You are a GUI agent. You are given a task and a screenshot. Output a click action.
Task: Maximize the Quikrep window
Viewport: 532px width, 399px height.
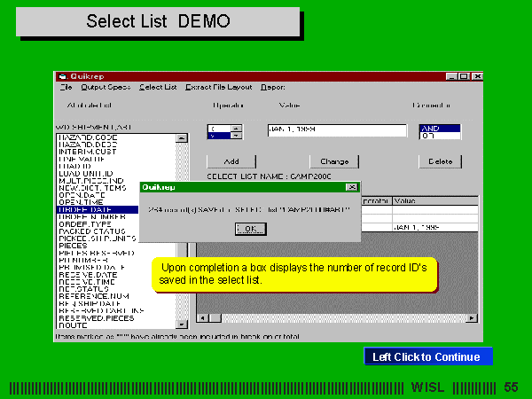[464, 76]
